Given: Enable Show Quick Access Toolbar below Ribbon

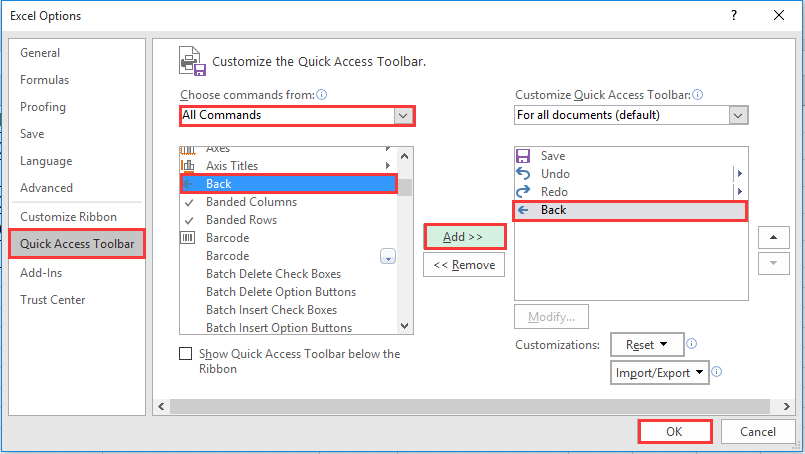Looking at the screenshot, I should [x=186, y=353].
